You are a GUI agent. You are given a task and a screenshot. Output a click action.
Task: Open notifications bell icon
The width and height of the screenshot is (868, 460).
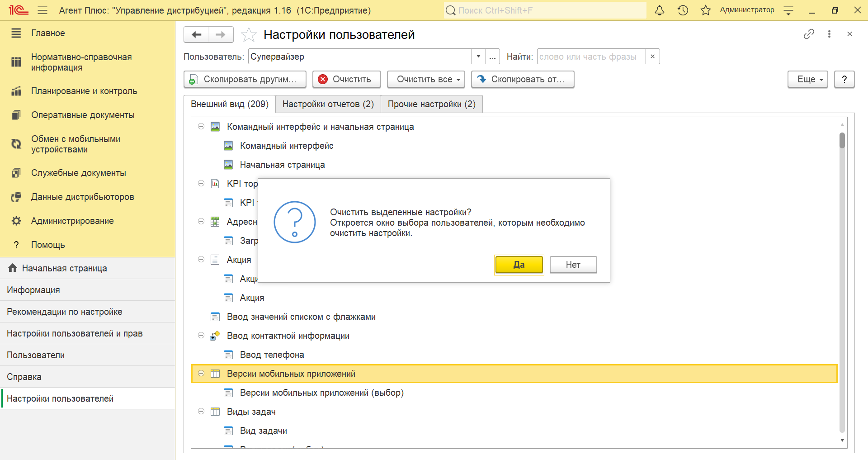click(660, 10)
